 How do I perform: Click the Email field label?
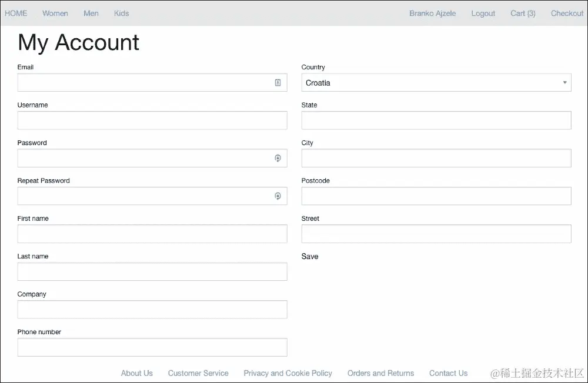[x=25, y=67]
